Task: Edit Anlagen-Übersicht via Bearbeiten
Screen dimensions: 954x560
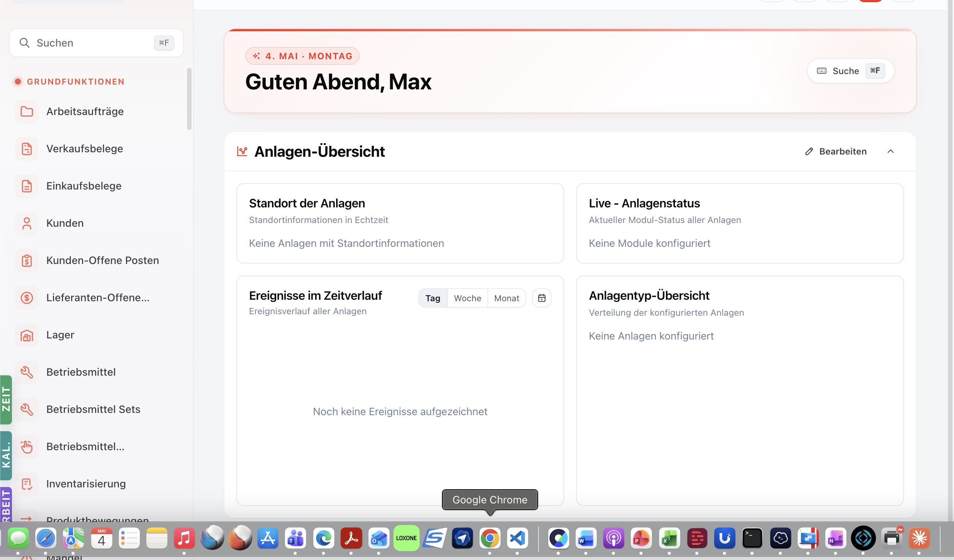Action: click(x=836, y=151)
